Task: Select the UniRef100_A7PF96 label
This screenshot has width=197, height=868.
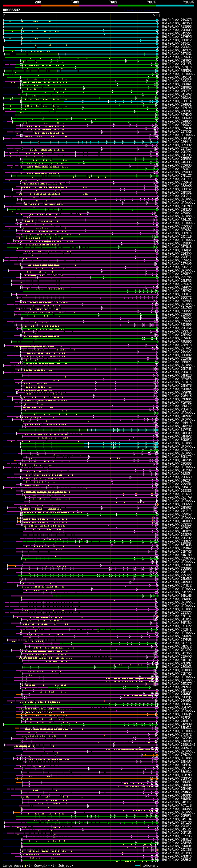Action: pos(177,138)
